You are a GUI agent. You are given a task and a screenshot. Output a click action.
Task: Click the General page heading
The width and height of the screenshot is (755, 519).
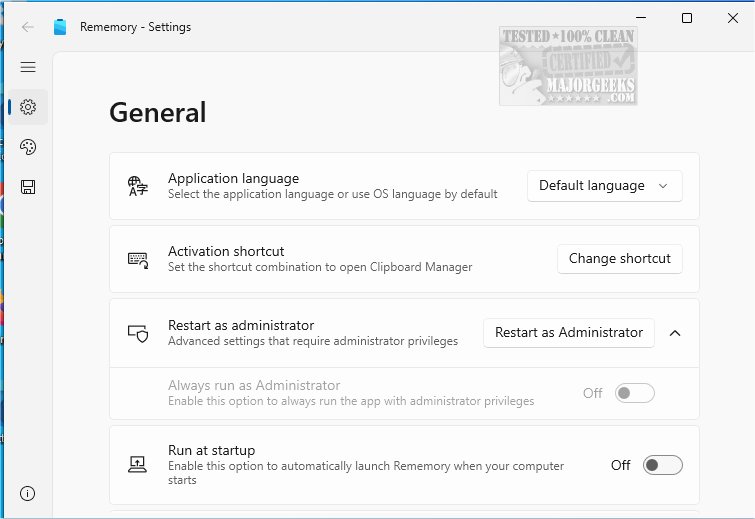[157, 112]
